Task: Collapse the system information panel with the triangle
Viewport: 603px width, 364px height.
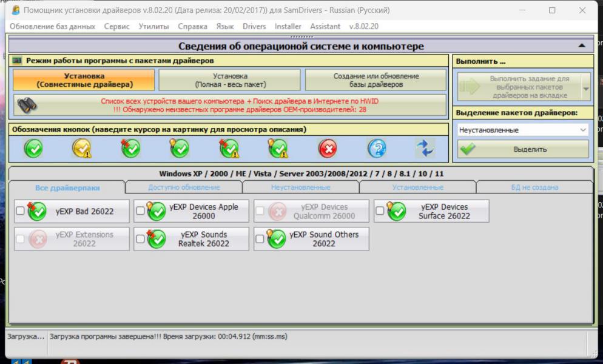Action: tap(582, 46)
